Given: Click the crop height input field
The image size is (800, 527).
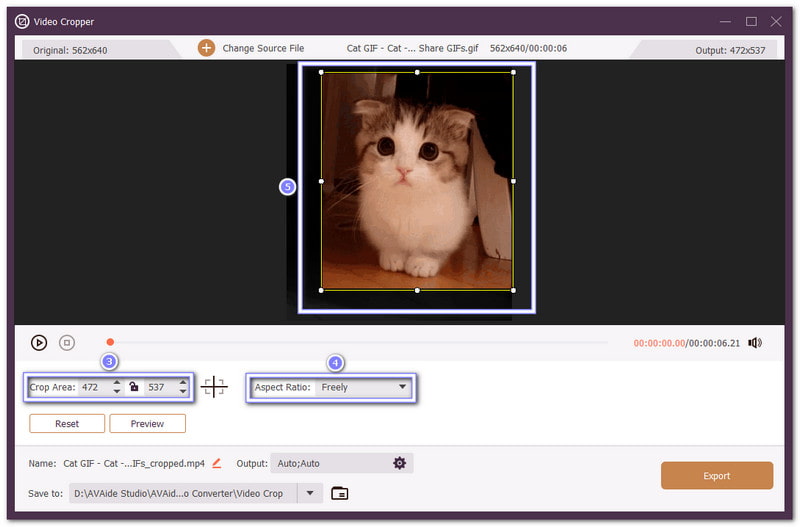Looking at the screenshot, I should (x=160, y=387).
